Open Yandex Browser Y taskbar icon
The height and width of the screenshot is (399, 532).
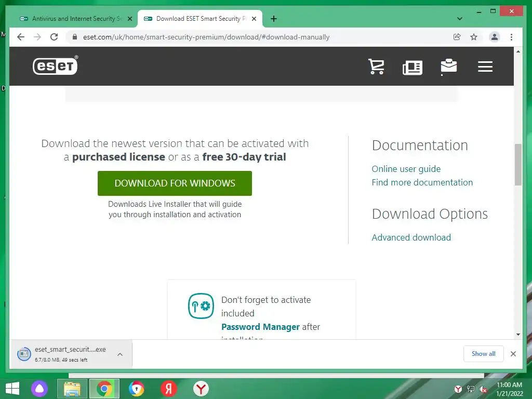(201, 389)
